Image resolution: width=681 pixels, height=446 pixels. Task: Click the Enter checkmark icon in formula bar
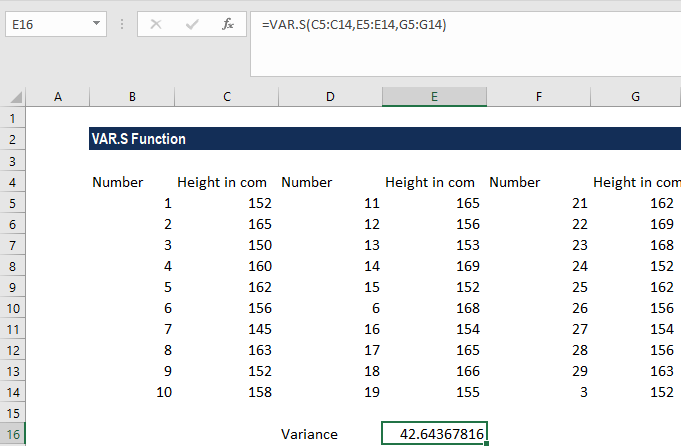192,24
